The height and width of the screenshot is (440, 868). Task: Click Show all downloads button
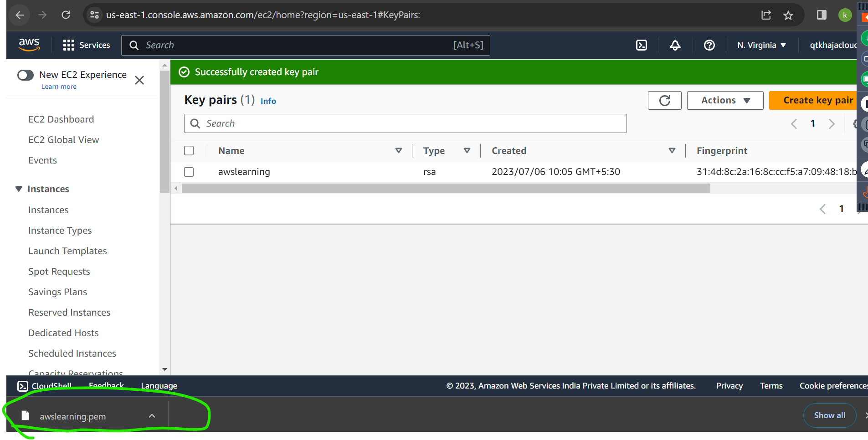coord(830,415)
